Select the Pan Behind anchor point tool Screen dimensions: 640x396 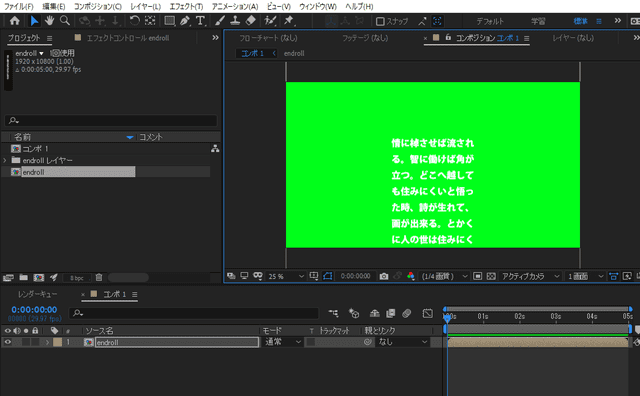(150, 20)
